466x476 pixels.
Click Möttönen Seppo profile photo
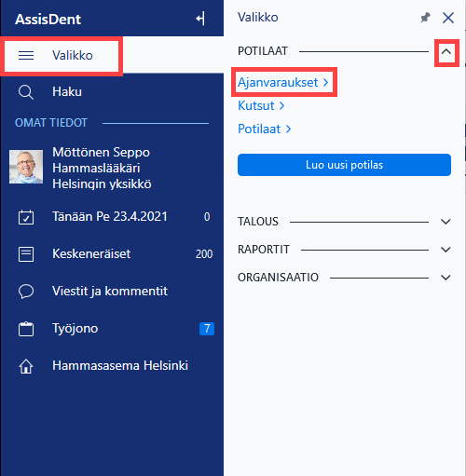pos(26,167)
